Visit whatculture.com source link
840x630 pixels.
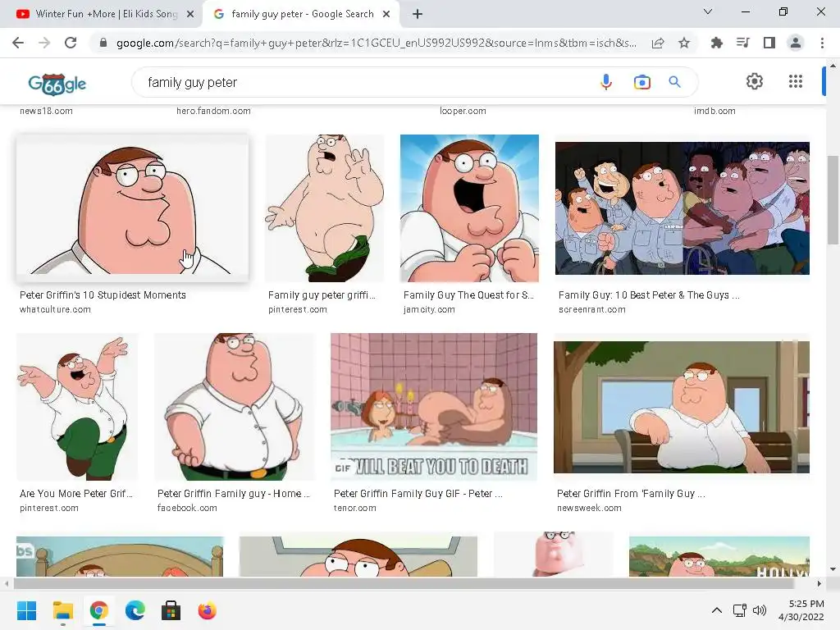(55, 309)
